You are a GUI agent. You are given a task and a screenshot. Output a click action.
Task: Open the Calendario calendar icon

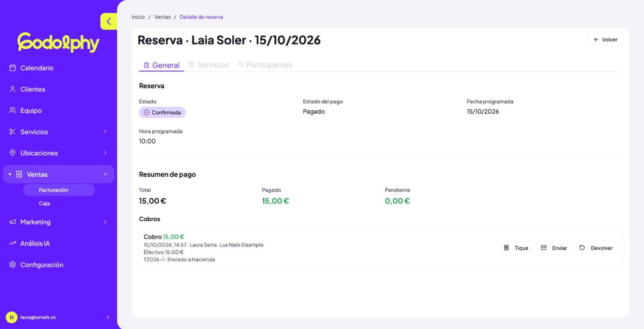13,68
